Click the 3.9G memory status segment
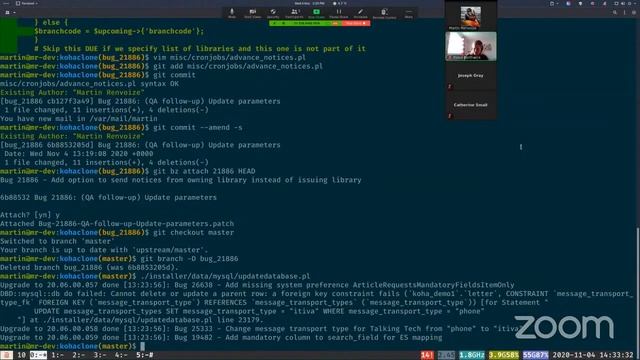This screenshot has width=640, height=360. coord(503,355)
